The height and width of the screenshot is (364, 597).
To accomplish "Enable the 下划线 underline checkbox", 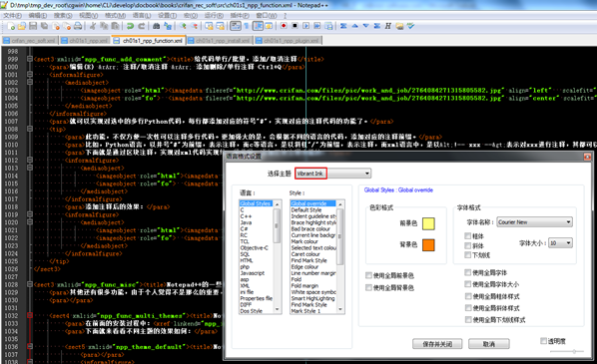I will click(x=468, y=255).
